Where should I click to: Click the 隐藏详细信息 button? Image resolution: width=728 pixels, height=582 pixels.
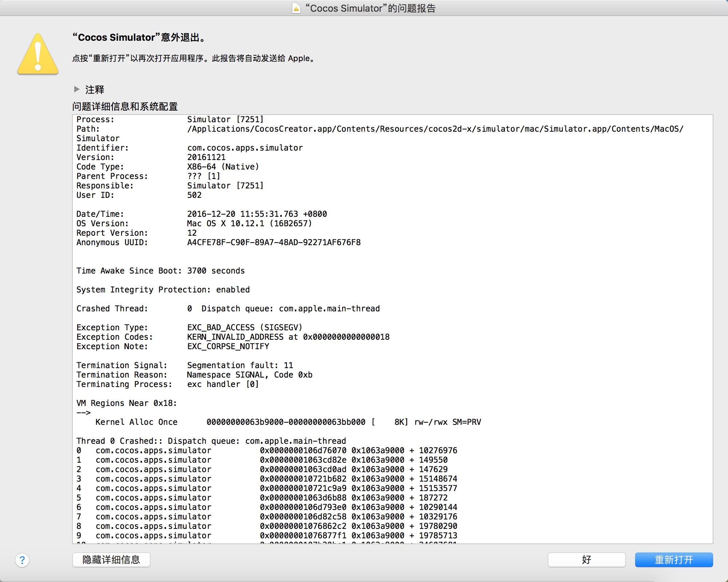click(x=111, y=560)
